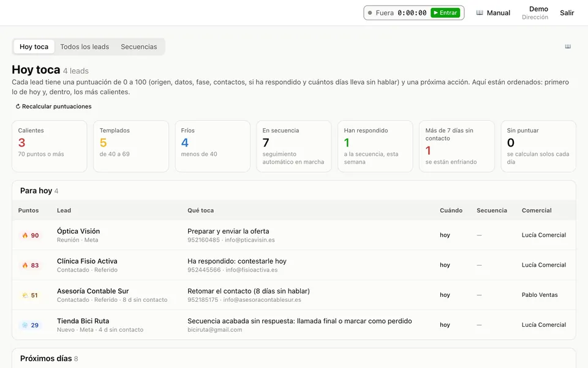Select the Fríos summary card

(x=213, y=146)
